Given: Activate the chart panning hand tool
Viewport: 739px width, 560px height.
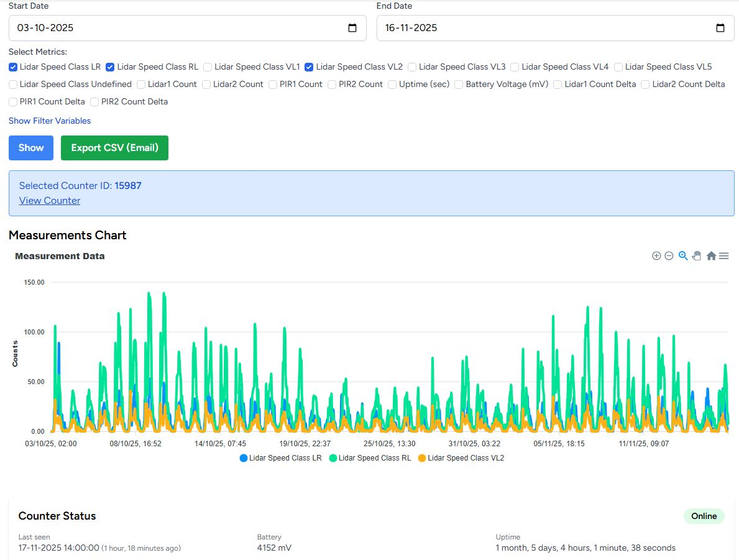Looking at the screenshot, I should (697, 256).
